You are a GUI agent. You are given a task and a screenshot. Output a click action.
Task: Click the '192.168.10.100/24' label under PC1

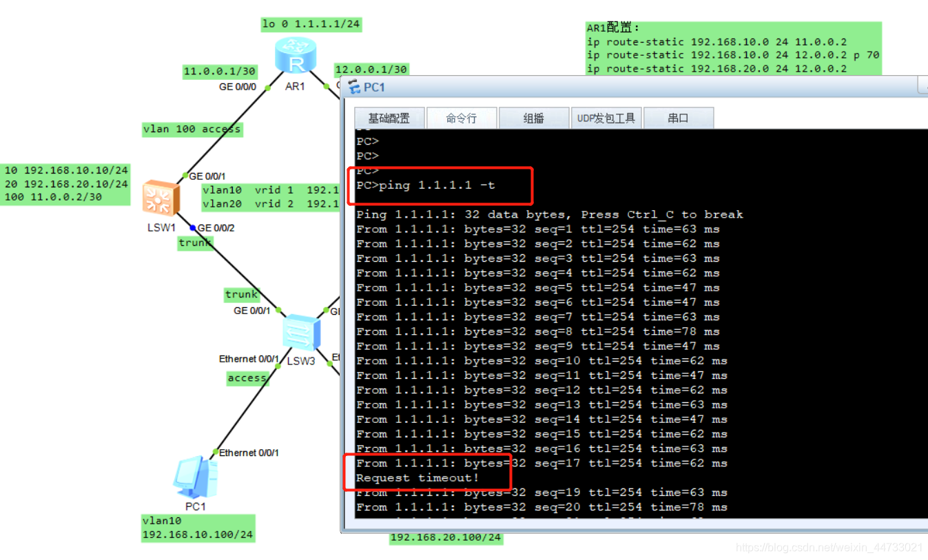click(198, 535)
